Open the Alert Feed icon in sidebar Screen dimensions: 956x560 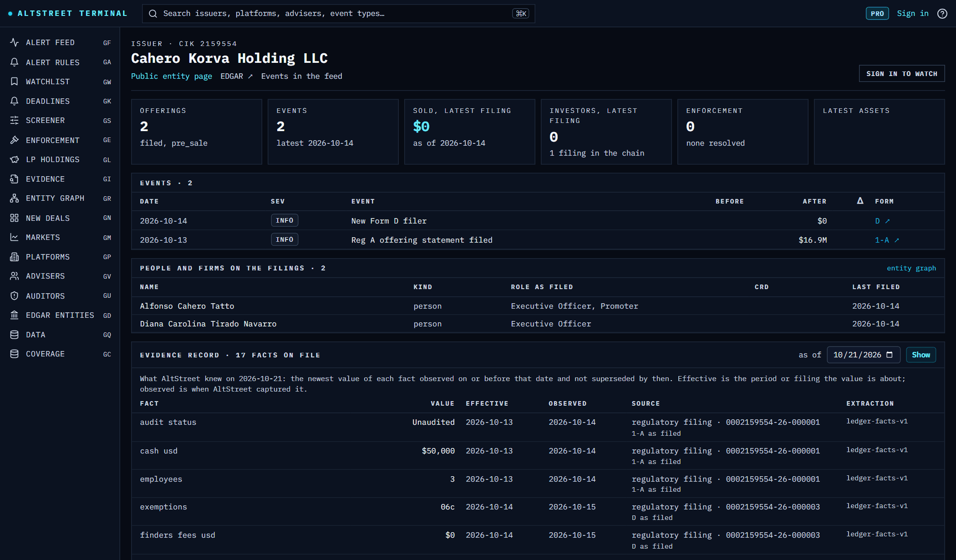click(15, 42)
